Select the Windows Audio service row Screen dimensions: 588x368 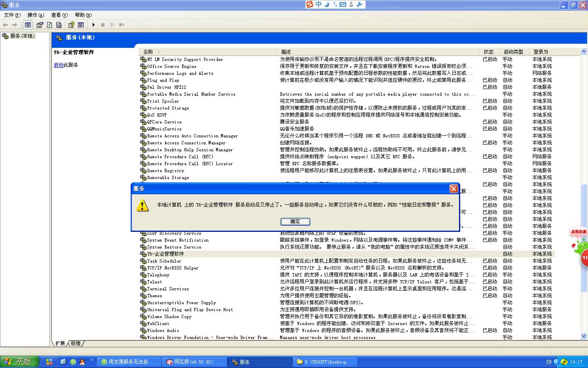pos(347,330)
